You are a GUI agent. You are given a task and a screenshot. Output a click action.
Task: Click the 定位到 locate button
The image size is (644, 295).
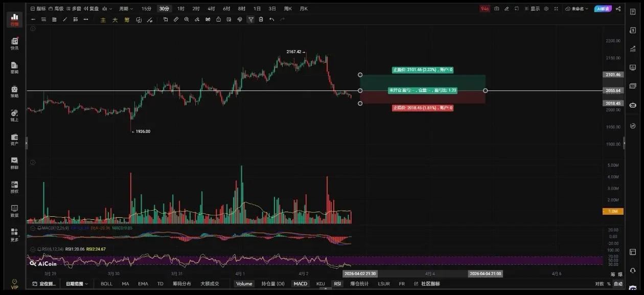tap(43, 283)
